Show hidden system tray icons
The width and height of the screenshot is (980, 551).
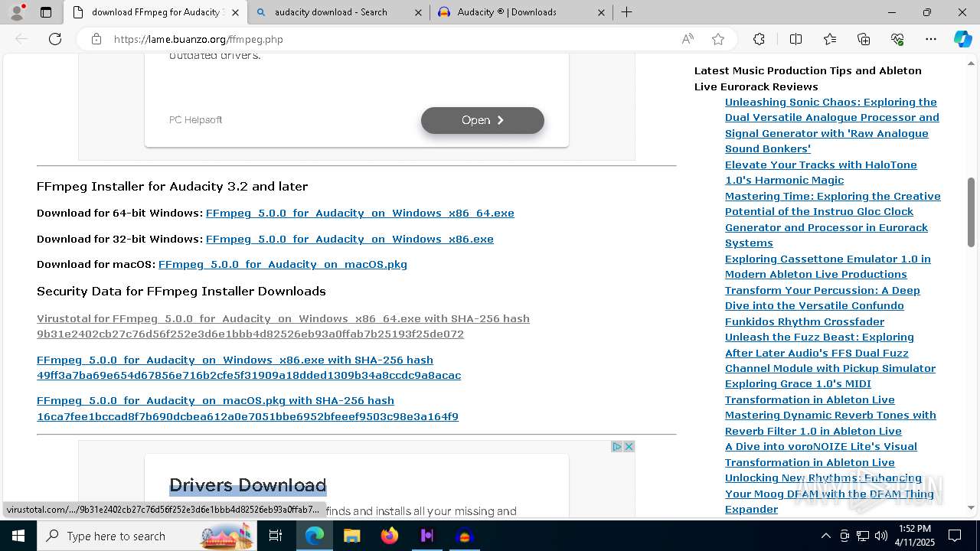coord(825,536)
